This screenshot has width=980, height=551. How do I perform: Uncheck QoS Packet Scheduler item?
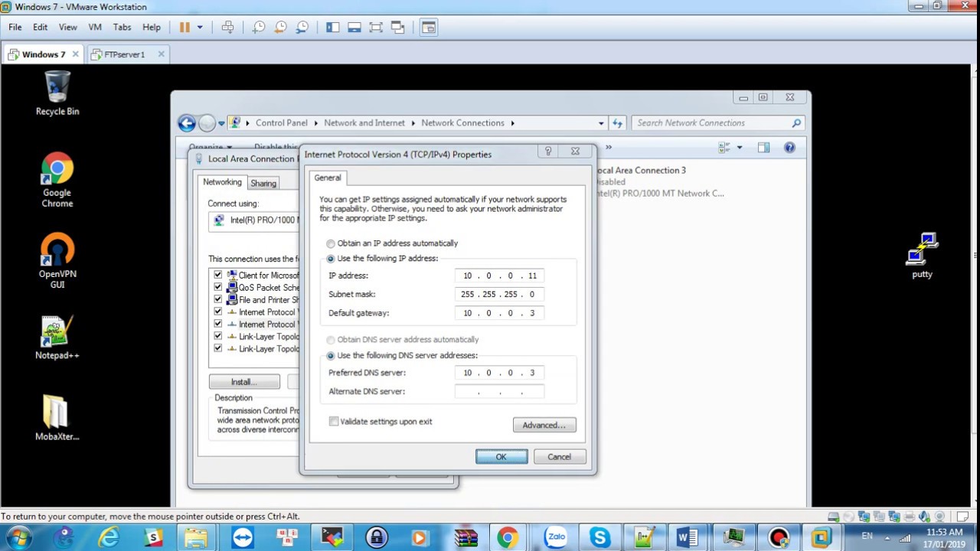pyautogui.click(x=217, y=287)
